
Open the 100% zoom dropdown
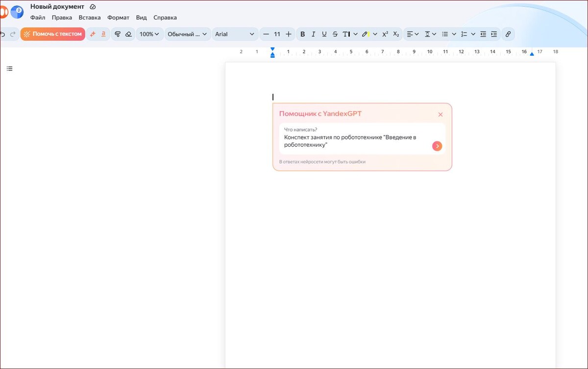tap(149, 34)
